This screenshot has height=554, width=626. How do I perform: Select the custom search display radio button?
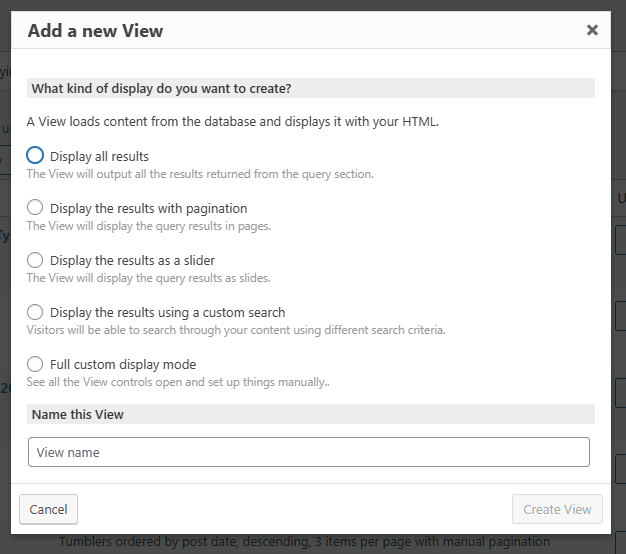click(x=36, y=312)
